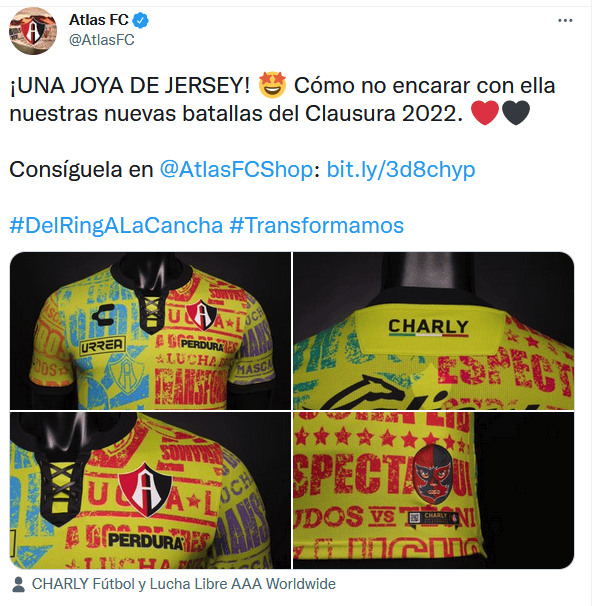View the jersey front photo with URREA logo
603x606 pixels.
coord(150,331)
